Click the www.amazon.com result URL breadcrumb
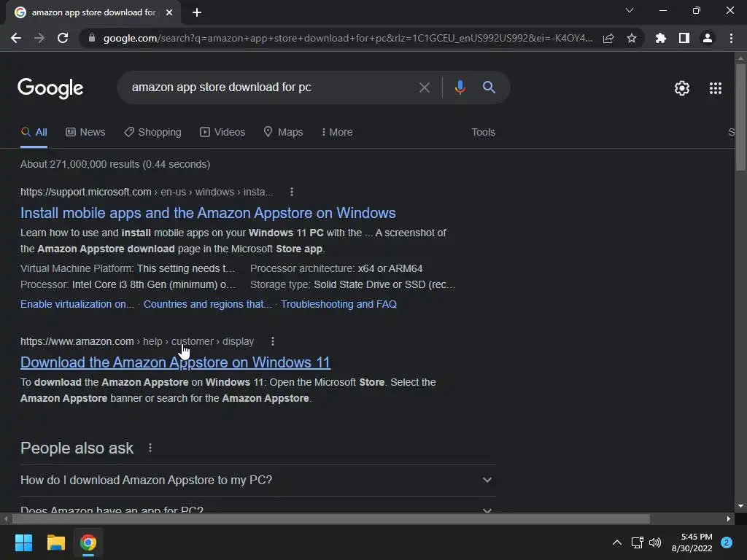Screen dimensions: 747x560 click(137, 341)
